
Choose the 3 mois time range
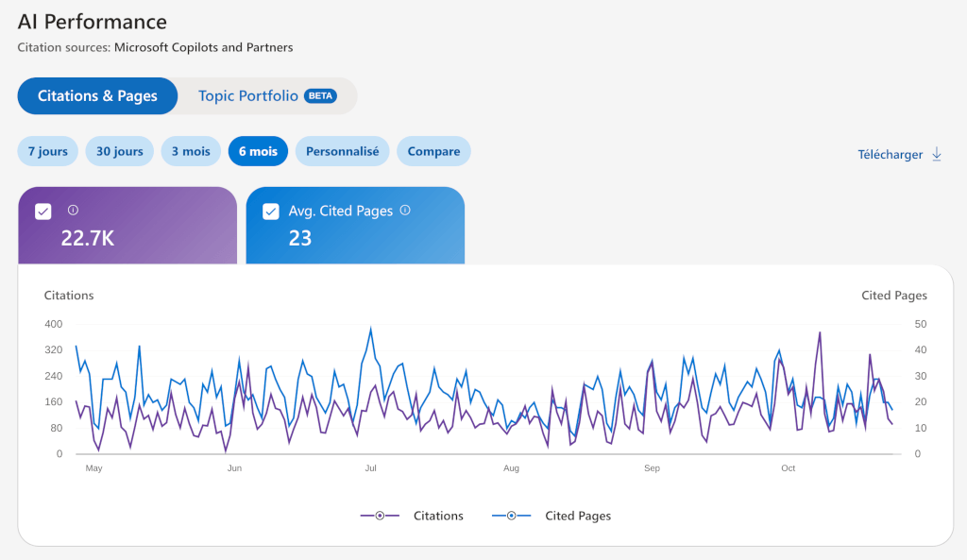(191, 151)
